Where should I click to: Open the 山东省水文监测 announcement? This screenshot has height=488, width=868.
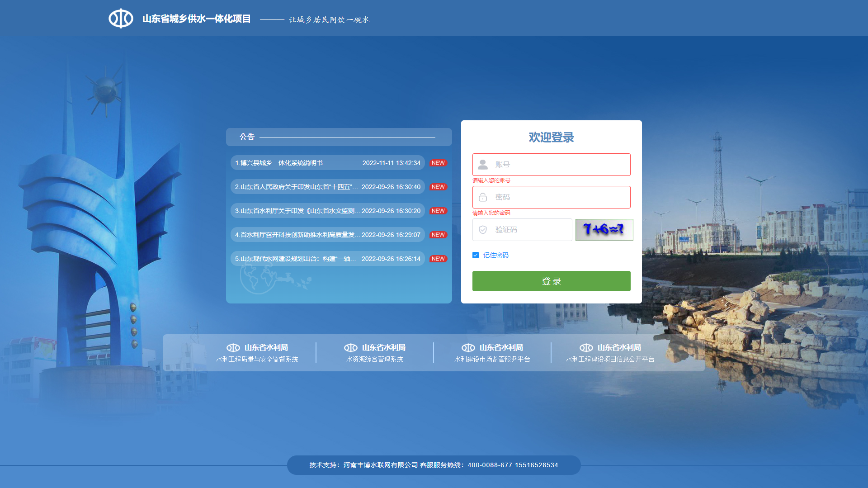point(296,211)
